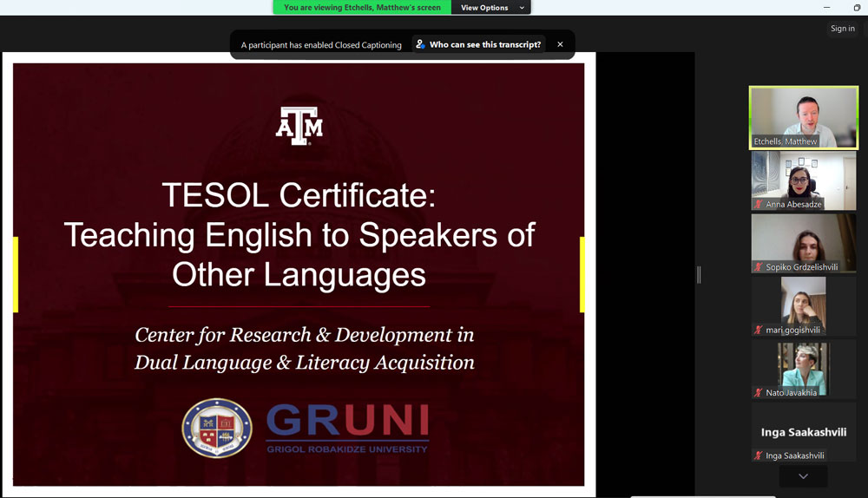The width and height of the screenshot is (868, 498).
Task: Click Sopiko Grdzelishvili's muted microphone icon
Action: 758,267
